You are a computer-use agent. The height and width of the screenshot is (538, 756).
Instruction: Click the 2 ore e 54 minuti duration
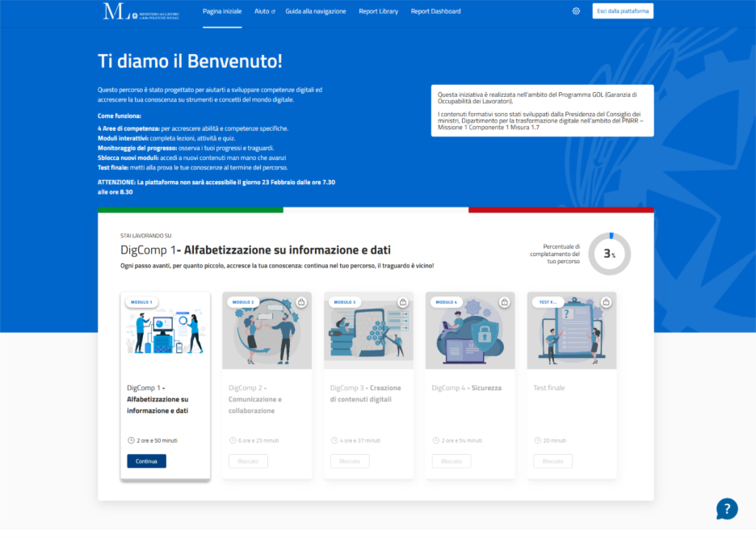pos(462,440)
